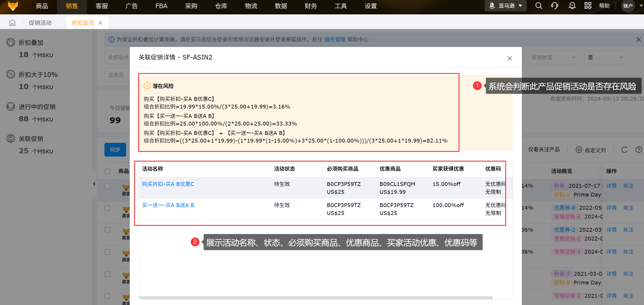Screen dimensions: 644x305
Task: Click the fox logo in top bar
Action: [13, 6]
